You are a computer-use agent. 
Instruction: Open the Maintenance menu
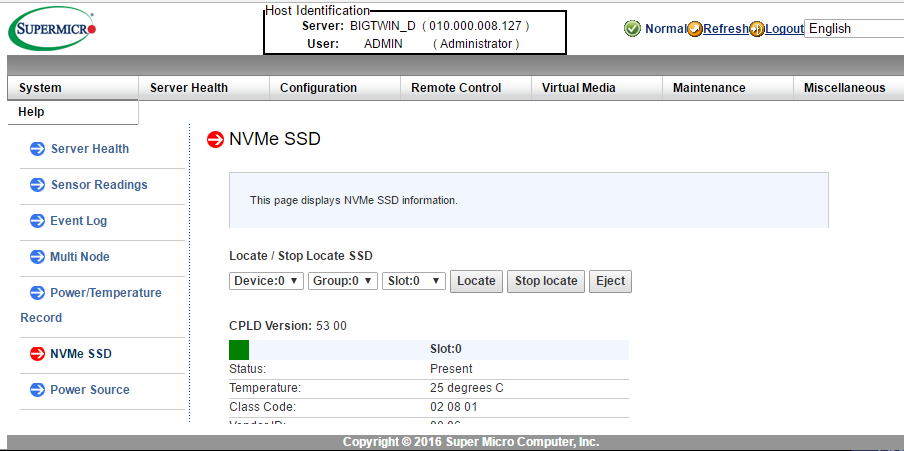[728, 88]
